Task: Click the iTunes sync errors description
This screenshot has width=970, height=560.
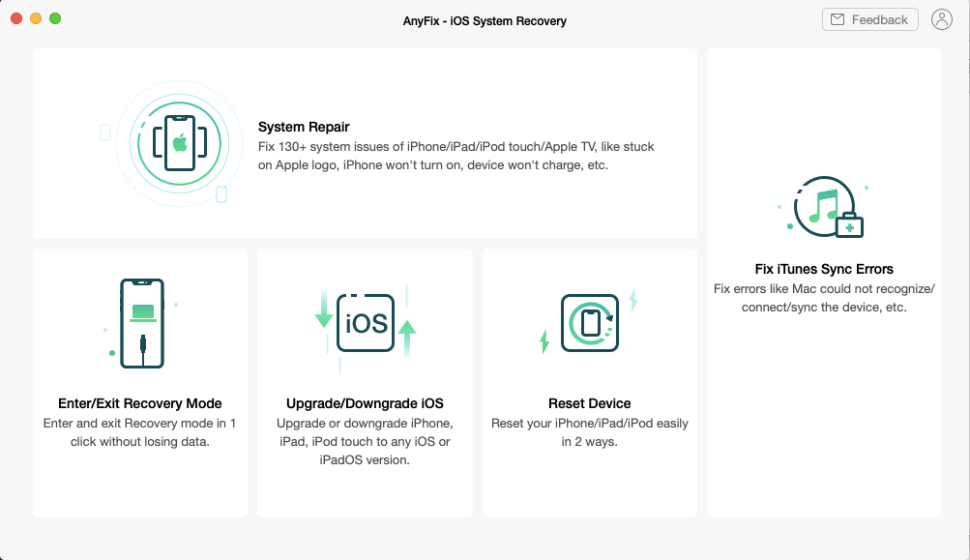Action: 824,298
